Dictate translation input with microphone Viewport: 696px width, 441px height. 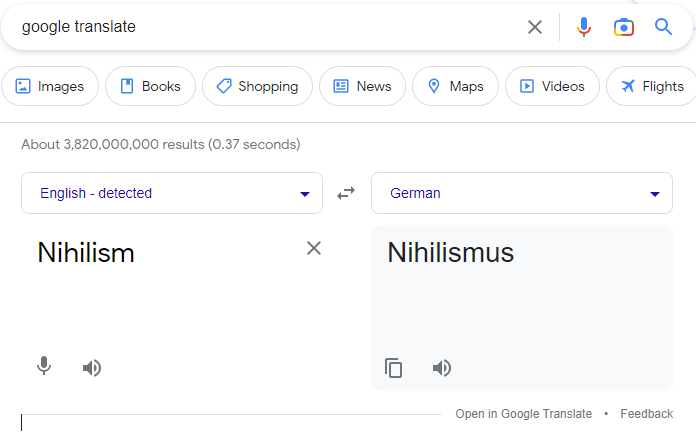44,366
